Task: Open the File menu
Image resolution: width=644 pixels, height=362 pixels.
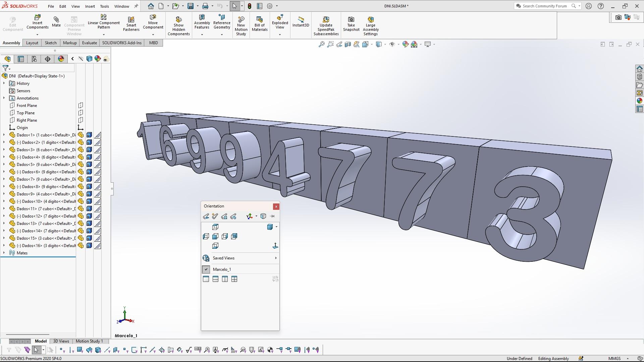Action: click(x=51, y=6)
